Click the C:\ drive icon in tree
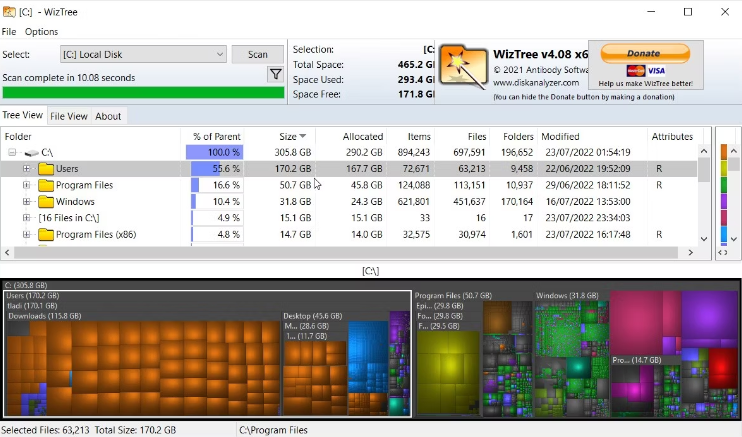 point(32,153)
